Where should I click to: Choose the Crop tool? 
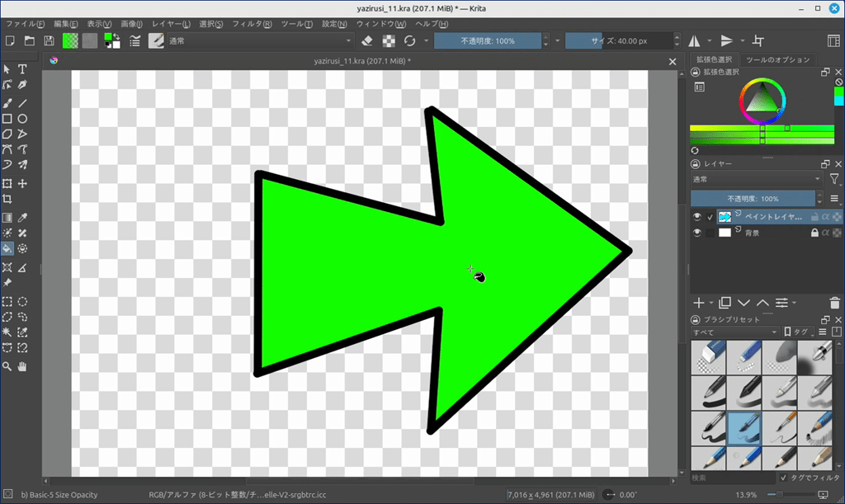[7, 199]
